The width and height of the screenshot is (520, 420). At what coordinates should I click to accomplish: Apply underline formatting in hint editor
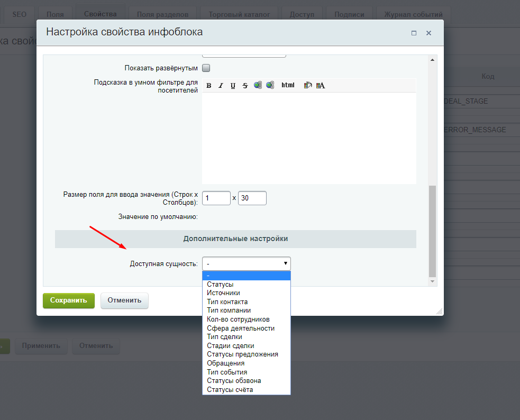pyautogui.click(x=233, y=86)
